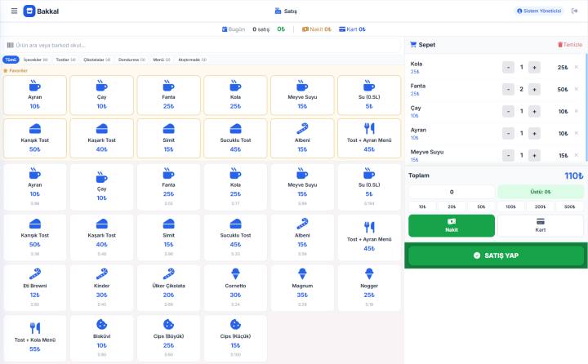The image size is (588, 364).
Task: Switch to Çikolatalar category tab
Action: (x=96, y=60)
